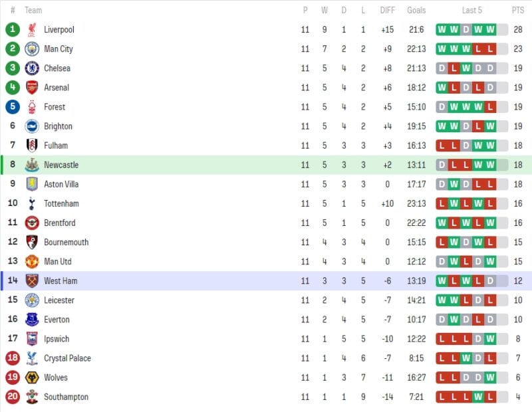The width and height of the screenshot is (532, 412).
Task: Select the Tottenham cockerel crest
Action: pos(32,203)
